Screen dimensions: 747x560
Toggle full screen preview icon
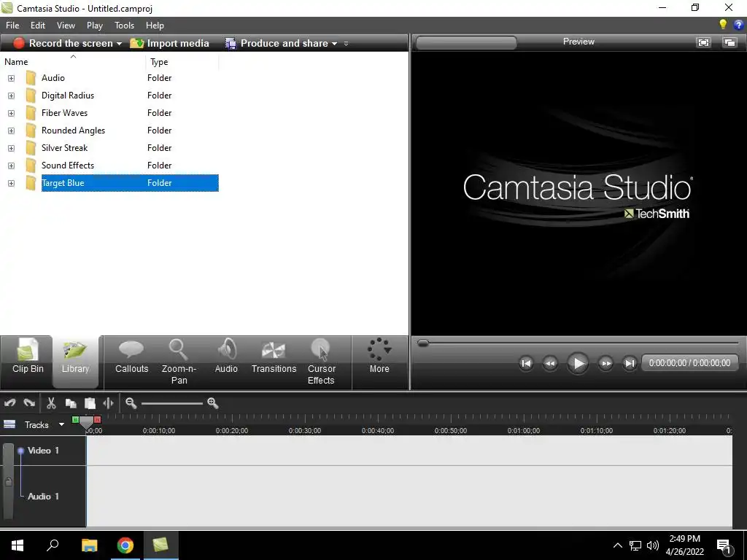[703, 42]
